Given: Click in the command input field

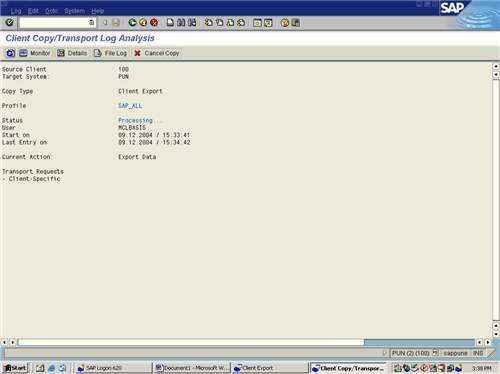Looking at the screenshot, I should click(54, 22).
